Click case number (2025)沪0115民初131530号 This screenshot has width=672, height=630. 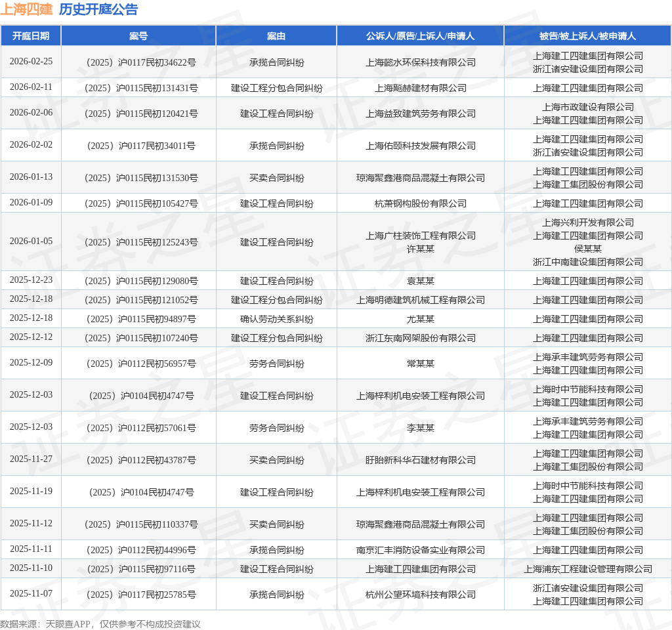pos(141,178)
